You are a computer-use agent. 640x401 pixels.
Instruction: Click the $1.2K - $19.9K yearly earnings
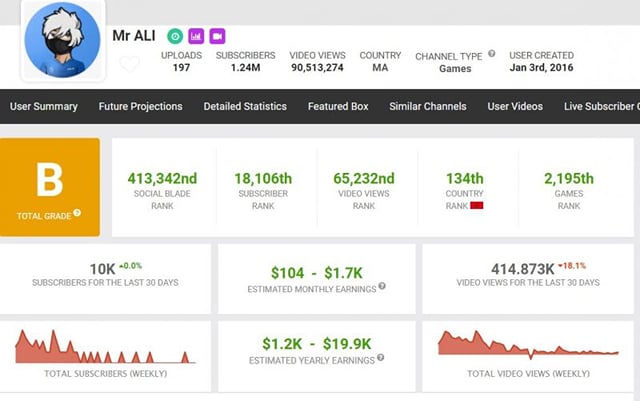(316, 344)
